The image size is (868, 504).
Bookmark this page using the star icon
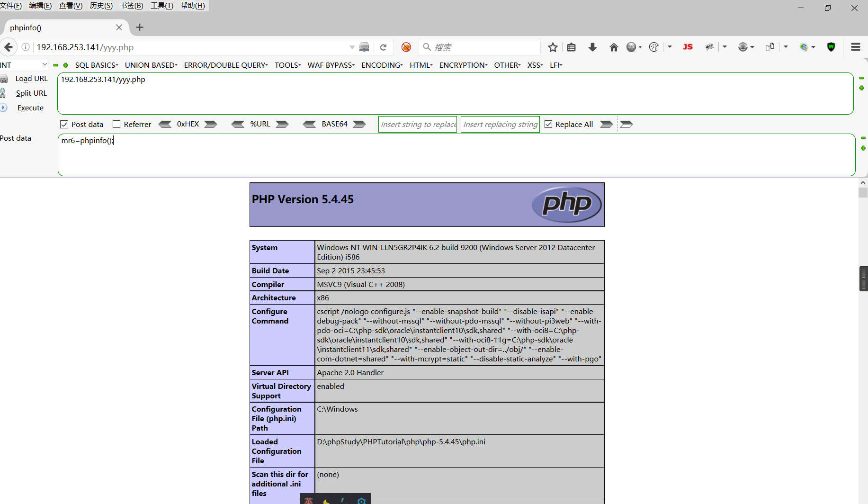click(553, 47)
